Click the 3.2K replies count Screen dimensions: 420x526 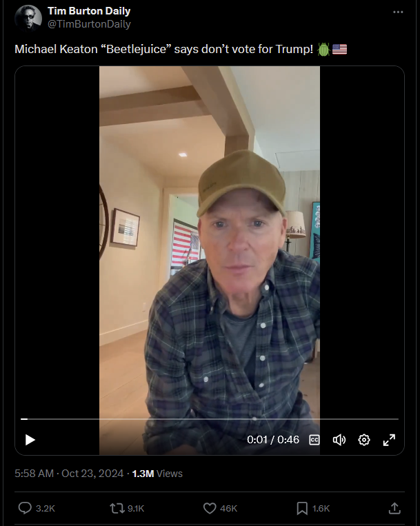pos(46,509)
